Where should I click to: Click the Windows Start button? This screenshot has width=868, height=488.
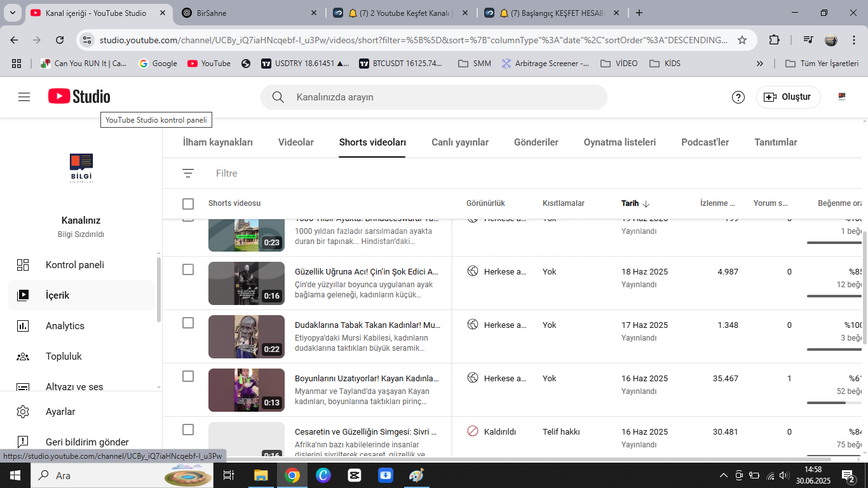point(15,475)
